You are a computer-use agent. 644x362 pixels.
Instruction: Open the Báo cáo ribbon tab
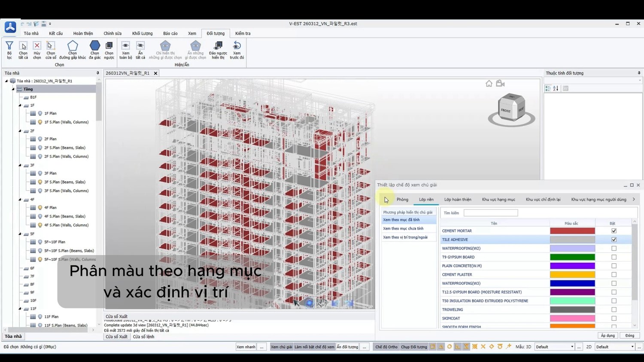170,33
